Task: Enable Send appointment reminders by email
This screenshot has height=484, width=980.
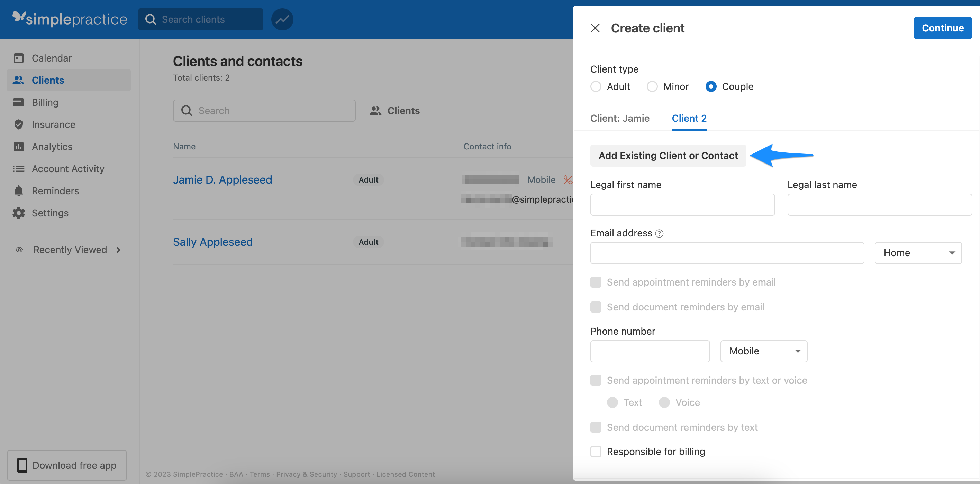Action: pyautogui.click(x=596, y=282)
